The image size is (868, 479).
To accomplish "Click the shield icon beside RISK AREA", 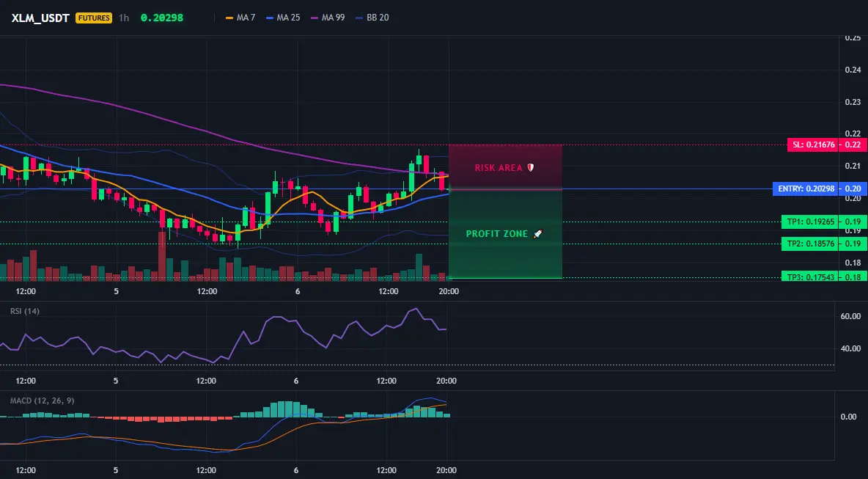I will click(x=530, y=168).
